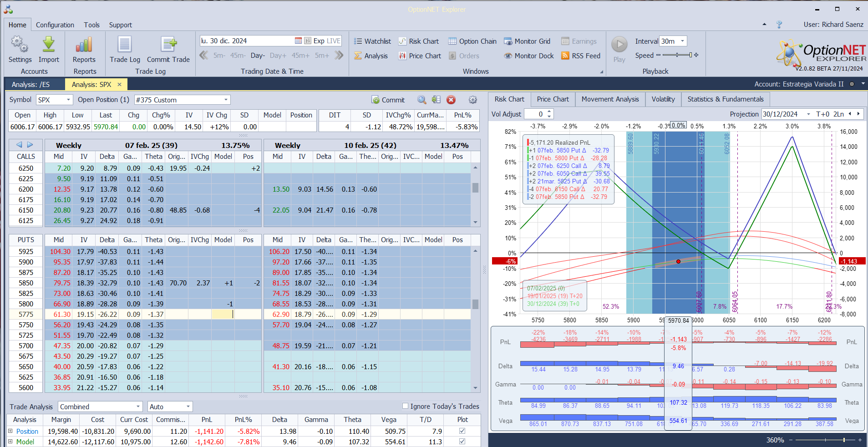The height and width of the screenshot is (447, 868).
Task: Collapse the ribbon with the up arrow
Action: [x=764, y=25]
